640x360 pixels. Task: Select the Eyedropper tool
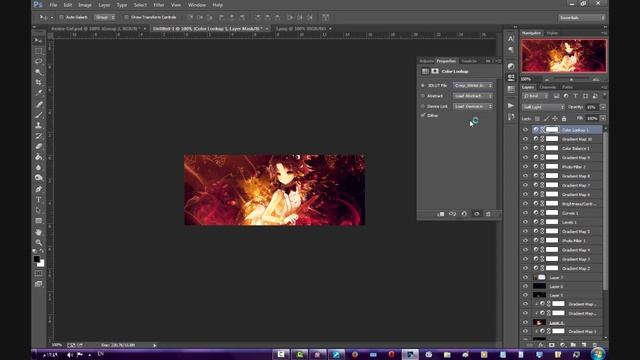click(38, 93)
